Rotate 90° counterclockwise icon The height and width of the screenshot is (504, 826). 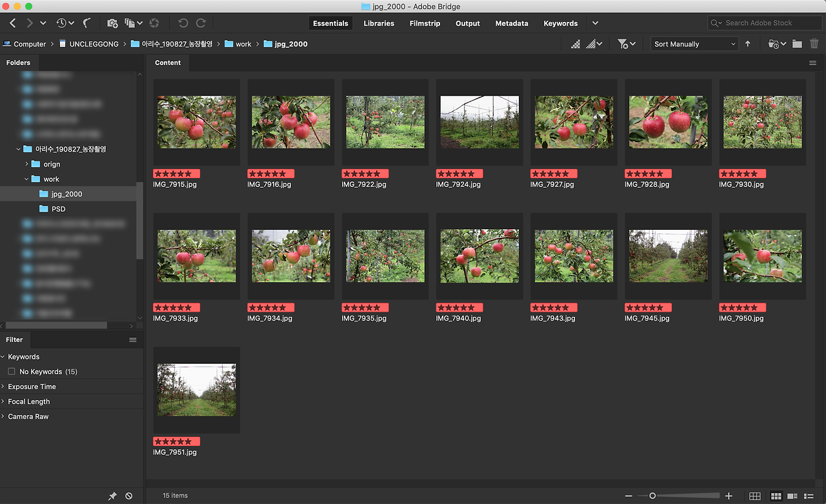pyautogui.click(x=183, y=23)
